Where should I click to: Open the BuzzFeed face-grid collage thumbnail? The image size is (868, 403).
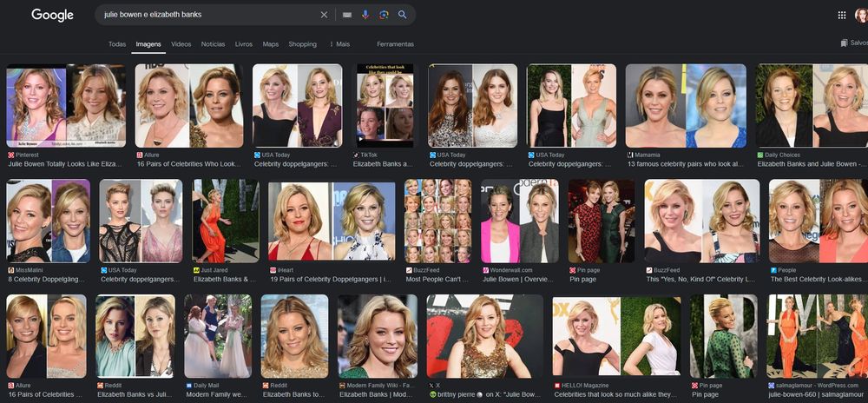tap(437, 221)
